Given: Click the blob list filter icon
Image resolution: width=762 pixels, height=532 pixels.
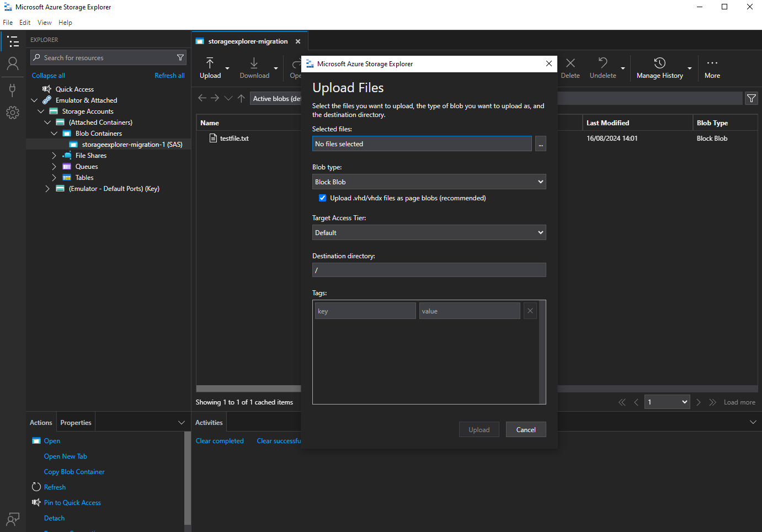Looking at the screenshot, I should [752, 98].
